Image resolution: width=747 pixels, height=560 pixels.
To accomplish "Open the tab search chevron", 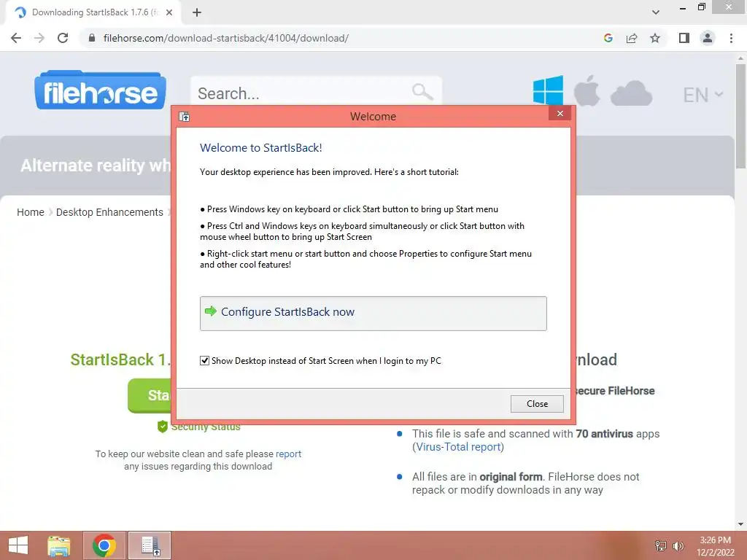I will pos(656,12).
